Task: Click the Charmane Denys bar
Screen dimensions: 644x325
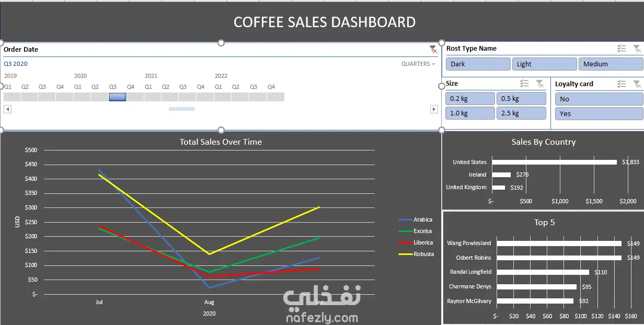Action: [537, 286]
